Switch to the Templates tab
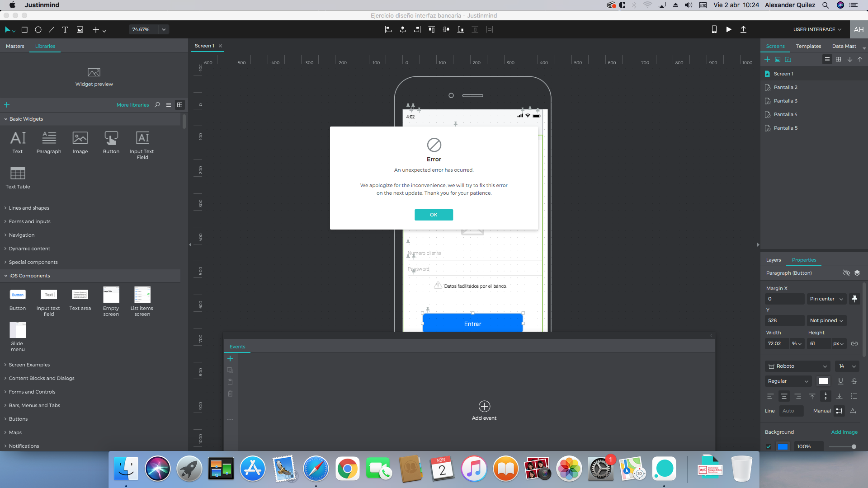The height and width of the screenshot is (488, 868). tap(808, 46)
